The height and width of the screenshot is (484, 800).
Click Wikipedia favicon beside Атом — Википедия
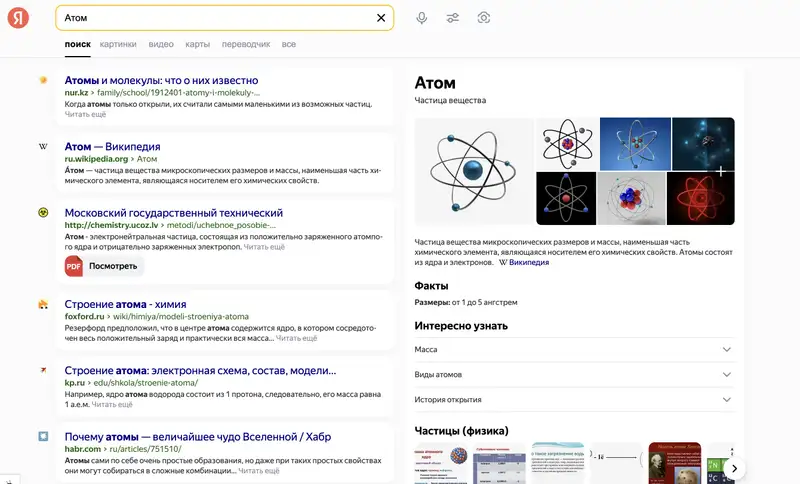[x=43, y=147]
